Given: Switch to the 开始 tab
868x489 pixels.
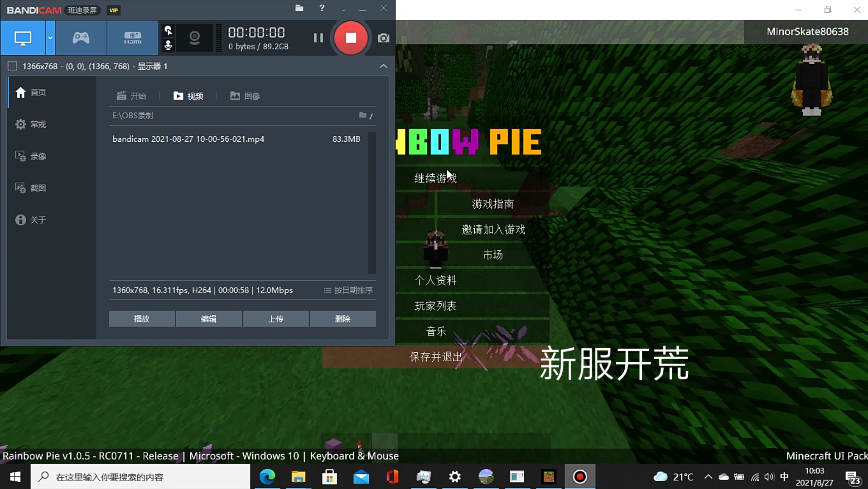Looking at the screenshot, I should click(131, 96).
